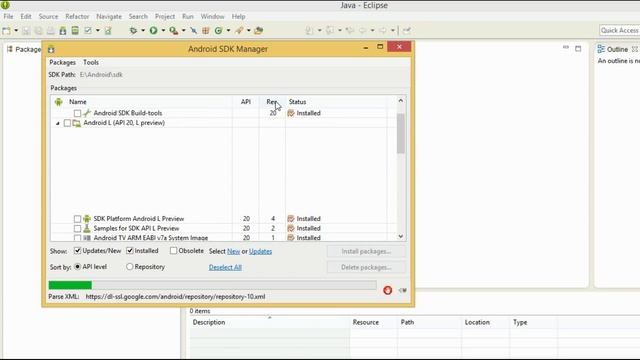
Task: Check the Android SDK Build-tools checkbox
Action: tap(77, 113)
